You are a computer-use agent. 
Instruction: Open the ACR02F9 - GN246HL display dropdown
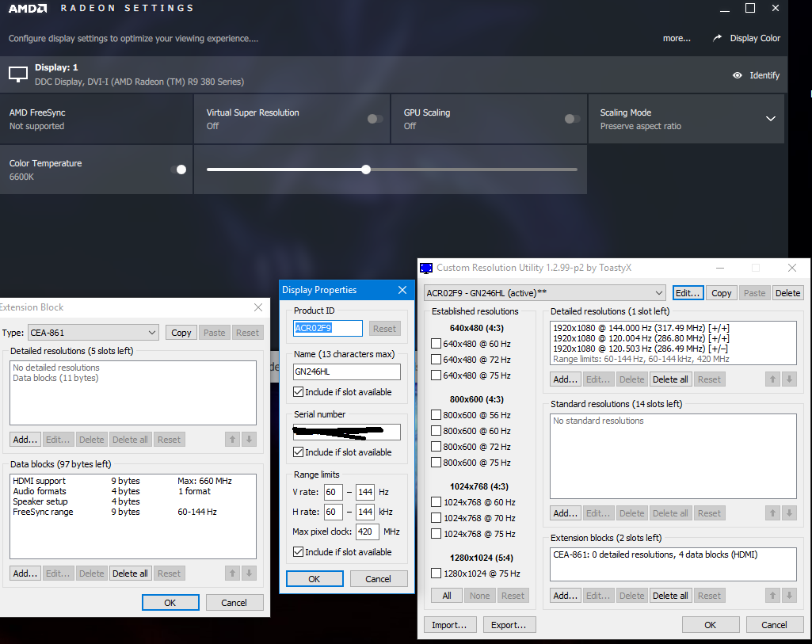[545, 293]
